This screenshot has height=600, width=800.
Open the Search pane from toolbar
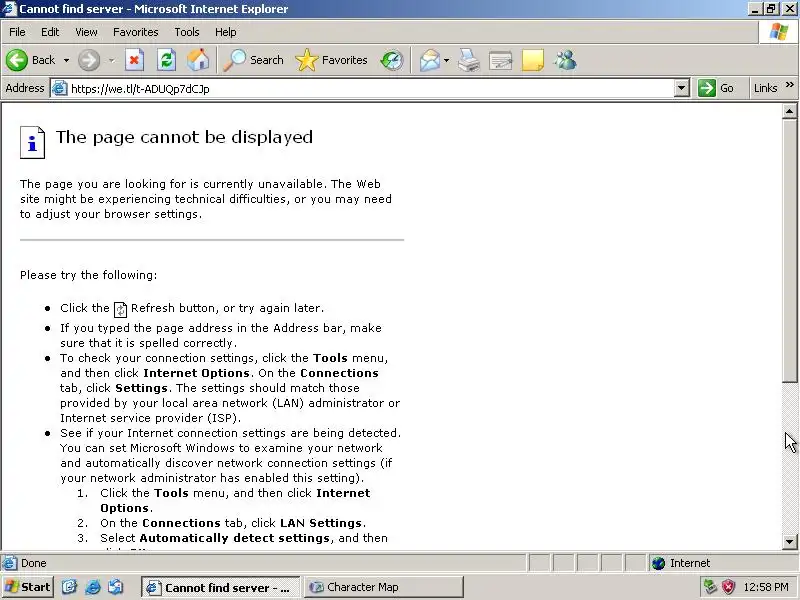(254, 60)
